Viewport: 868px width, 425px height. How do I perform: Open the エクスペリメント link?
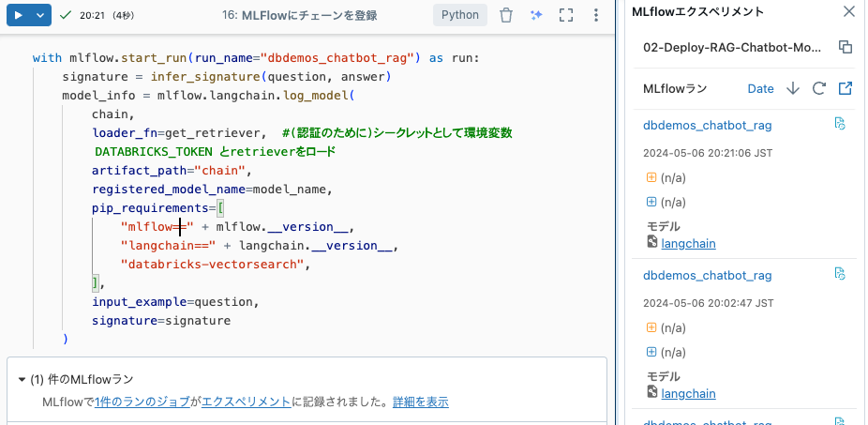pos(246,402)
